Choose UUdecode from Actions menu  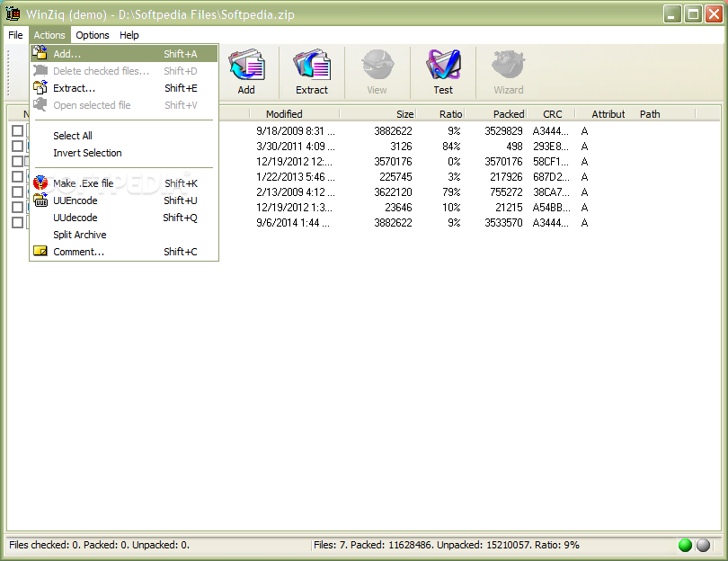click(123, 218)
